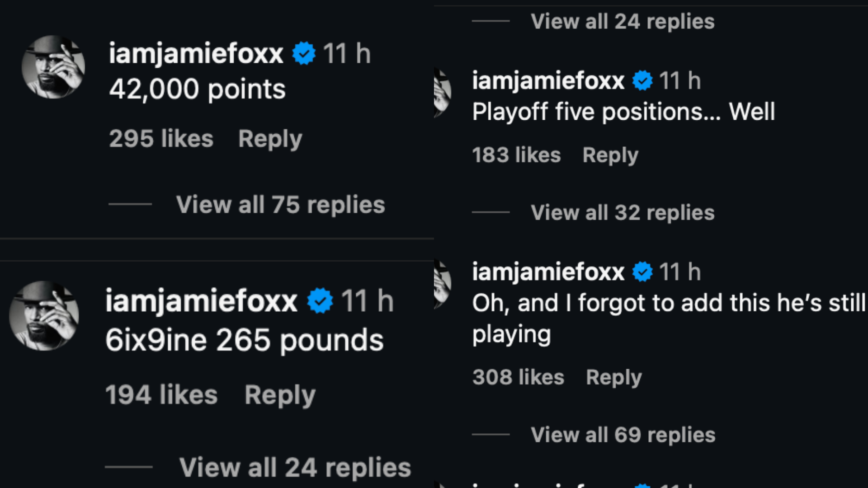View the 308 likes list
868x488 pixels.
518,377
